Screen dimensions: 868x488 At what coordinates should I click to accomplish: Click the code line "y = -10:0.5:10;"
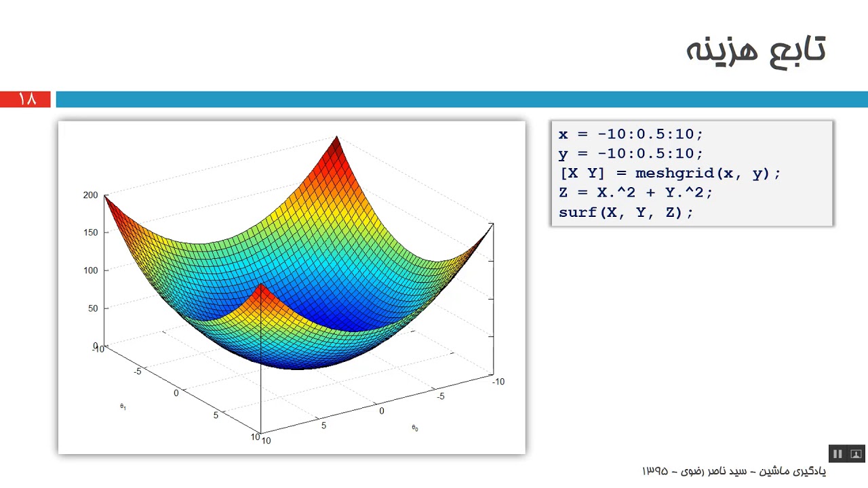coord(631,154)
